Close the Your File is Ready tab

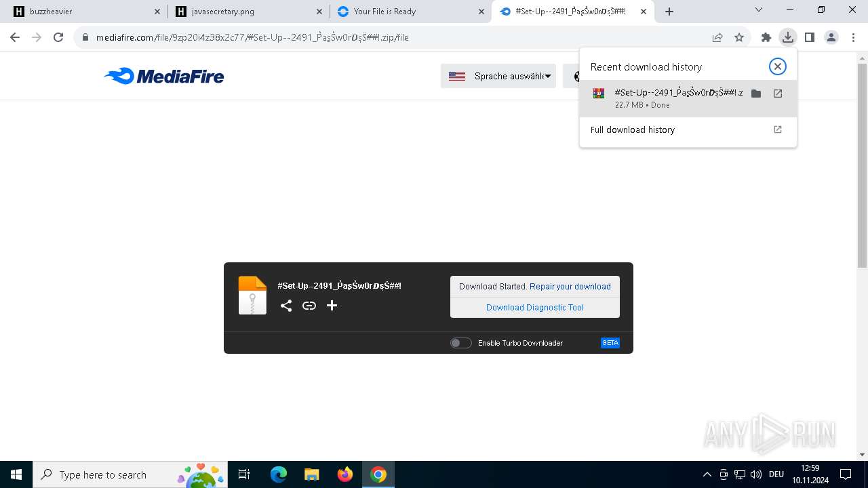click(481, 12)
